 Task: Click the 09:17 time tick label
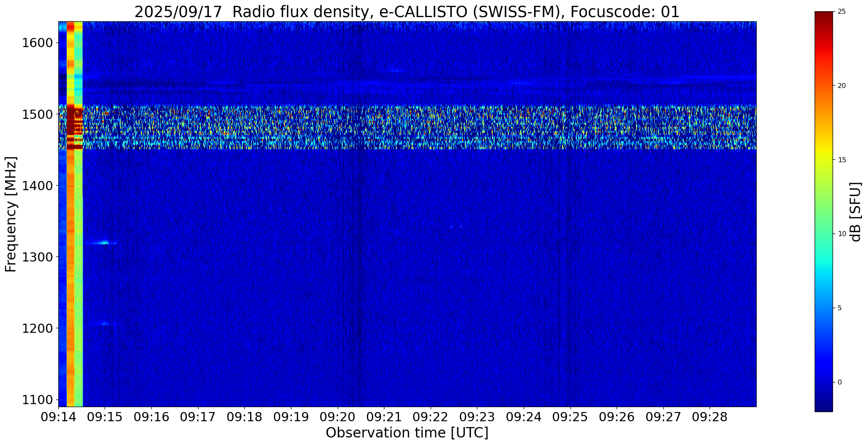point(198,417)
